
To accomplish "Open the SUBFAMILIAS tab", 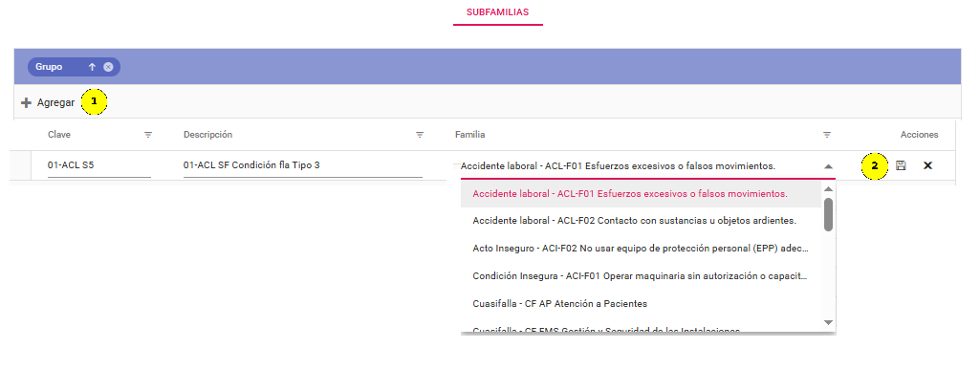I will pos(497,12).
